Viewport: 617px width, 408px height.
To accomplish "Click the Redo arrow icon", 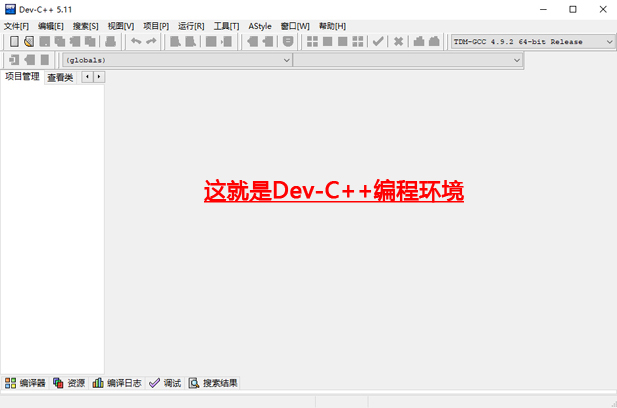I will 151,41.
